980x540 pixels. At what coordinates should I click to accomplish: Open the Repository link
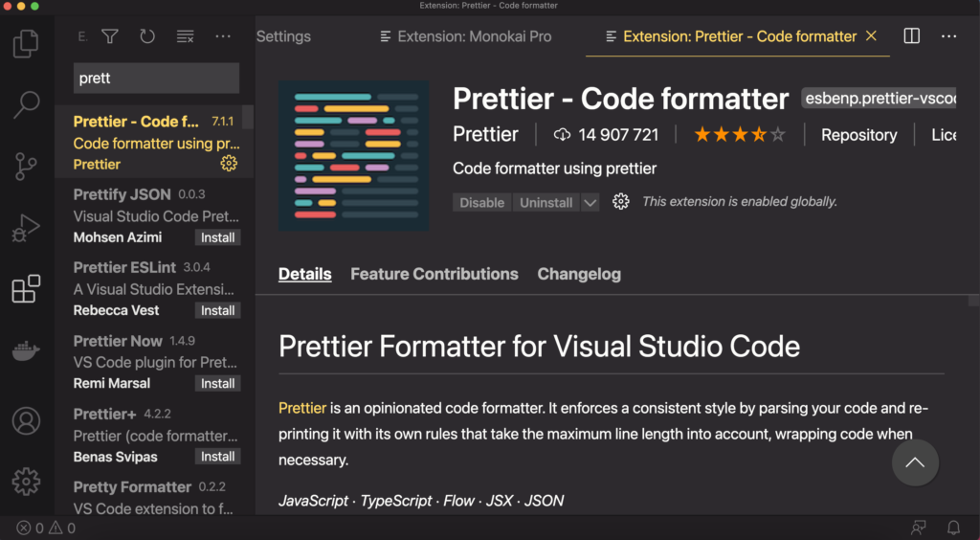pyautogui.click(x=858, y=135)
